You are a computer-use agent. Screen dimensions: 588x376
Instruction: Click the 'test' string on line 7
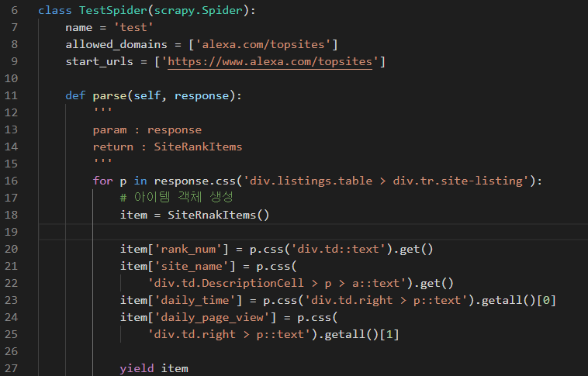pyautogui.click(x=133, y=27)
